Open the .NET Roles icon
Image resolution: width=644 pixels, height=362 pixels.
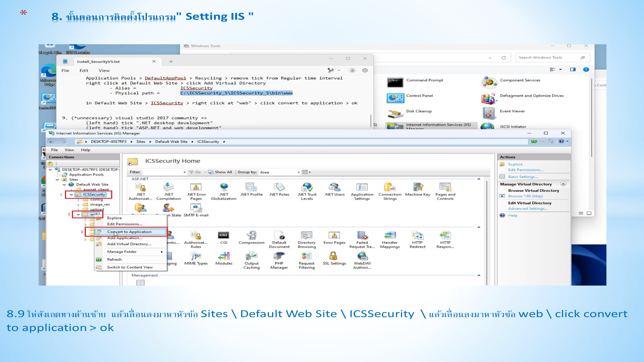[279, 189]
